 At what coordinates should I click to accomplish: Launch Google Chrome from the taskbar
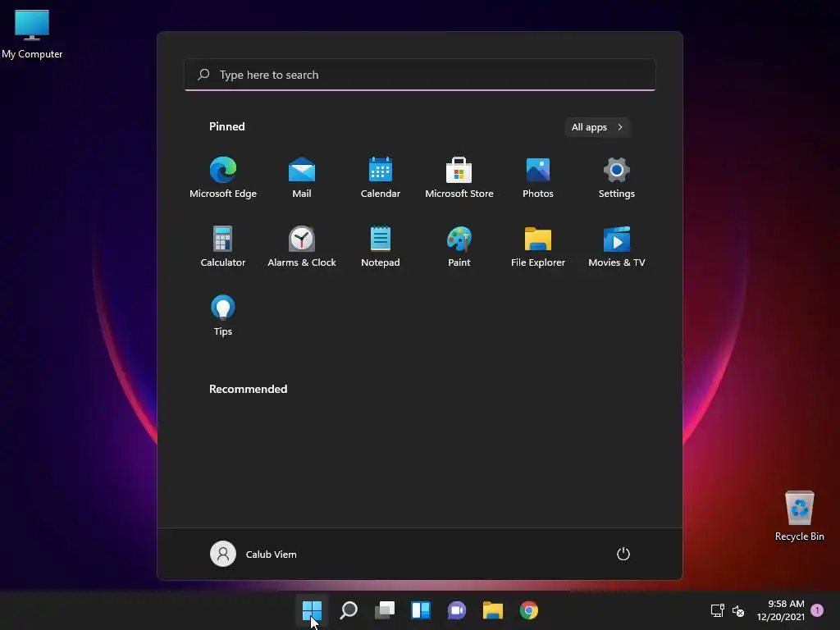click(x=529, y=610)
